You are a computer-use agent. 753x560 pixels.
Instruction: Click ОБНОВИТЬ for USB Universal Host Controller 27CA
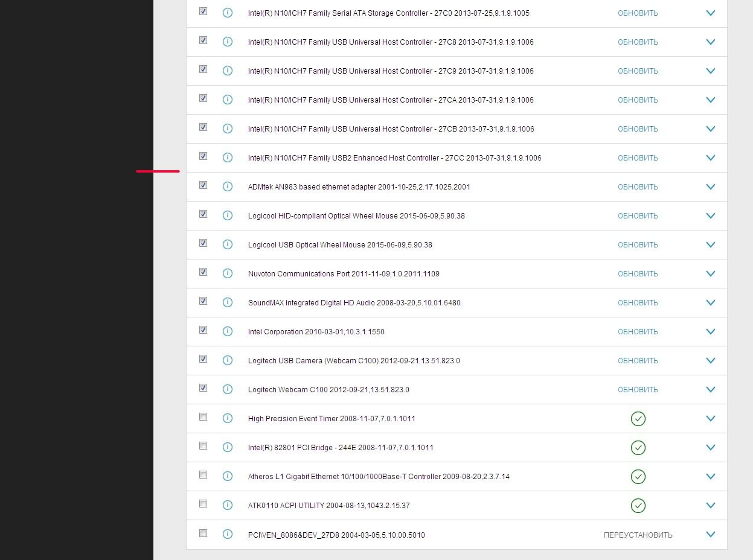point(638,100)
